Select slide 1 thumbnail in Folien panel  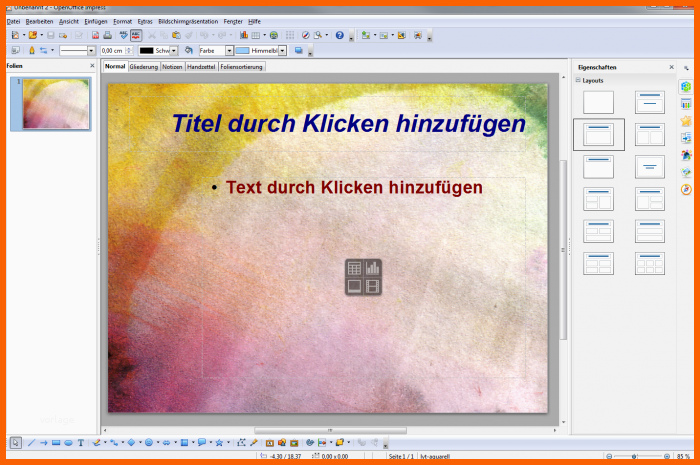56,104
